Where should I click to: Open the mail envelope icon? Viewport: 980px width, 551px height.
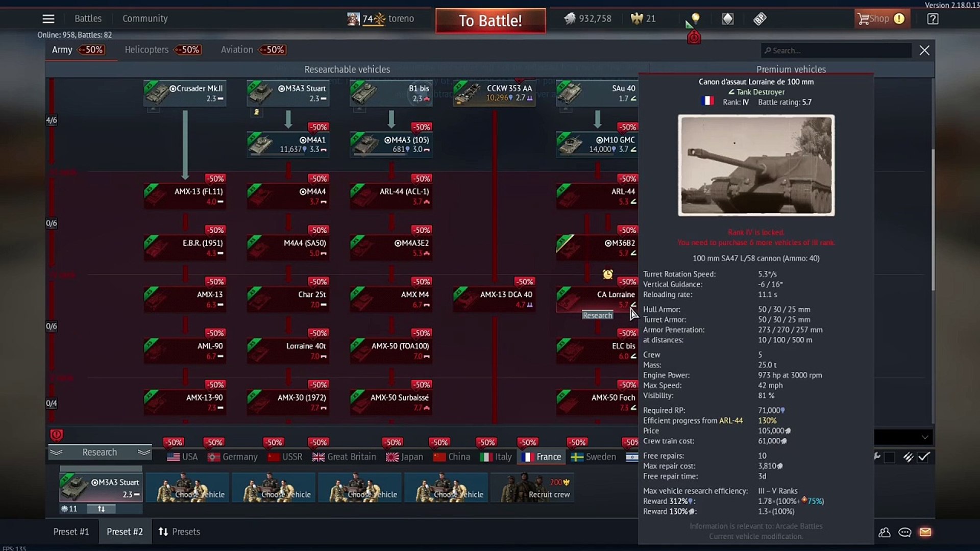coord(925,532)
